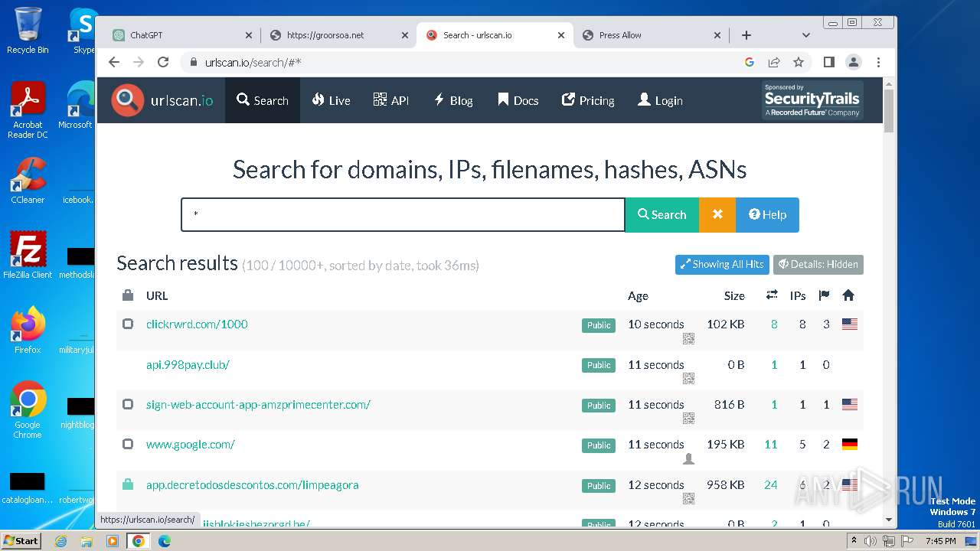This screenshot has width=980, height=551.
Task: Click the user icon in www.google.com row
Action: pos(688,458)
